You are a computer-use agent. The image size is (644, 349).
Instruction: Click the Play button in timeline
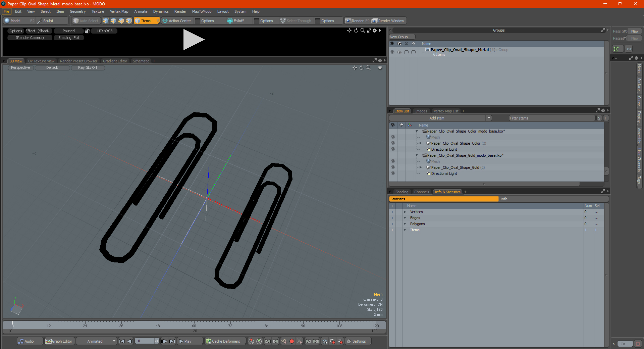190,341
